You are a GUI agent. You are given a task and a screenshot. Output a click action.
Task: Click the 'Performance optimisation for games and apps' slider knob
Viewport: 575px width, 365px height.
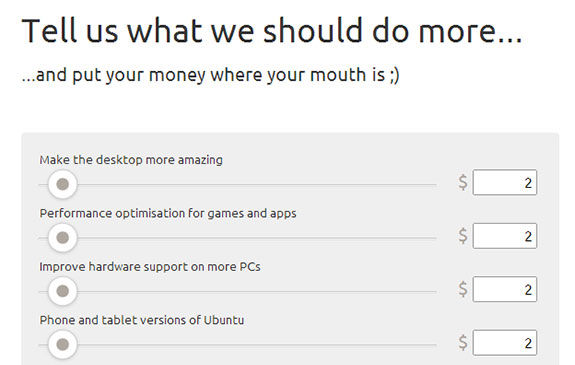tap(63, 238)
